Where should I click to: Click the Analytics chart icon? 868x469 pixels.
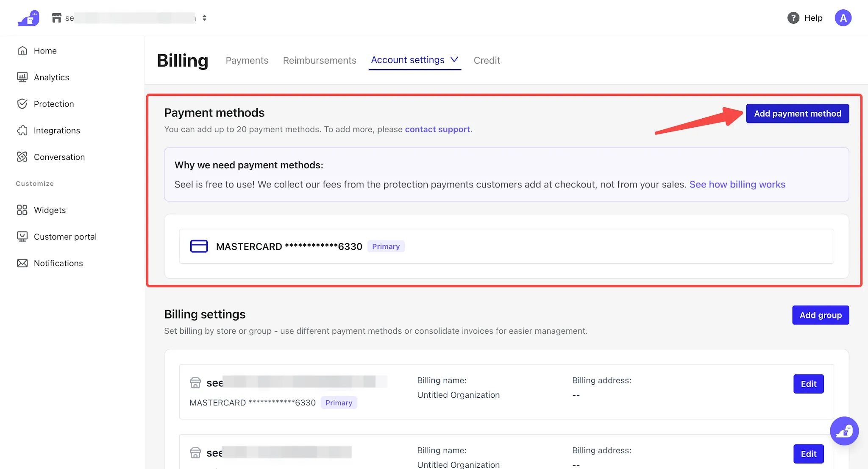[x=22, y=77]
